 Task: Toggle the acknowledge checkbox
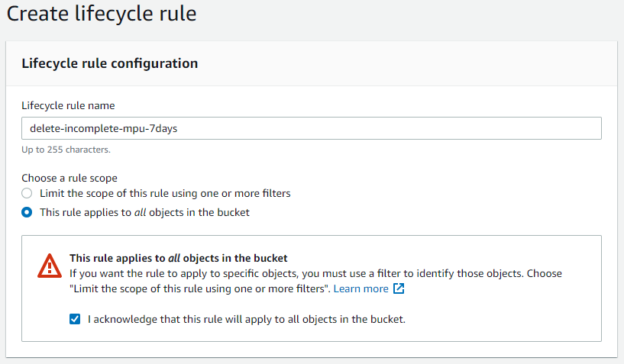[75, 319]
